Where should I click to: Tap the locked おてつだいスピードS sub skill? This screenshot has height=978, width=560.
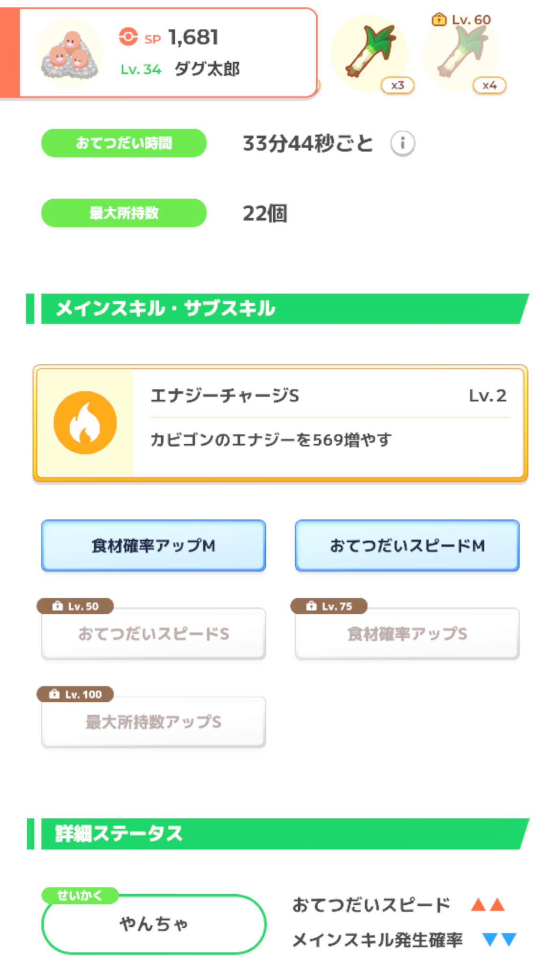click(x=153, y=635)
